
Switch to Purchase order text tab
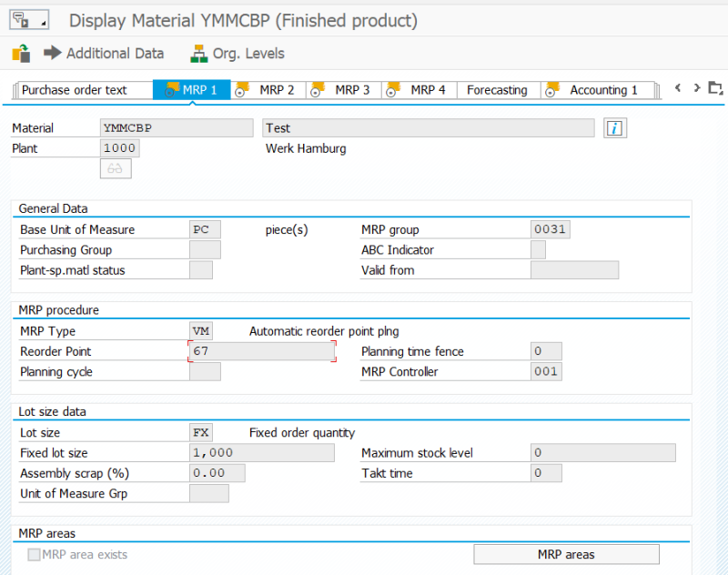(x=84, y=90)
